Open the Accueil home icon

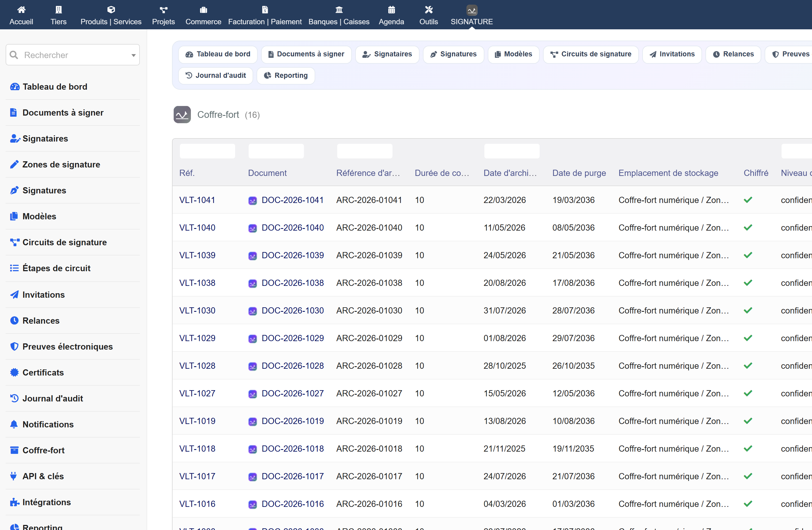pyautogui.click(x=21, y=10)
